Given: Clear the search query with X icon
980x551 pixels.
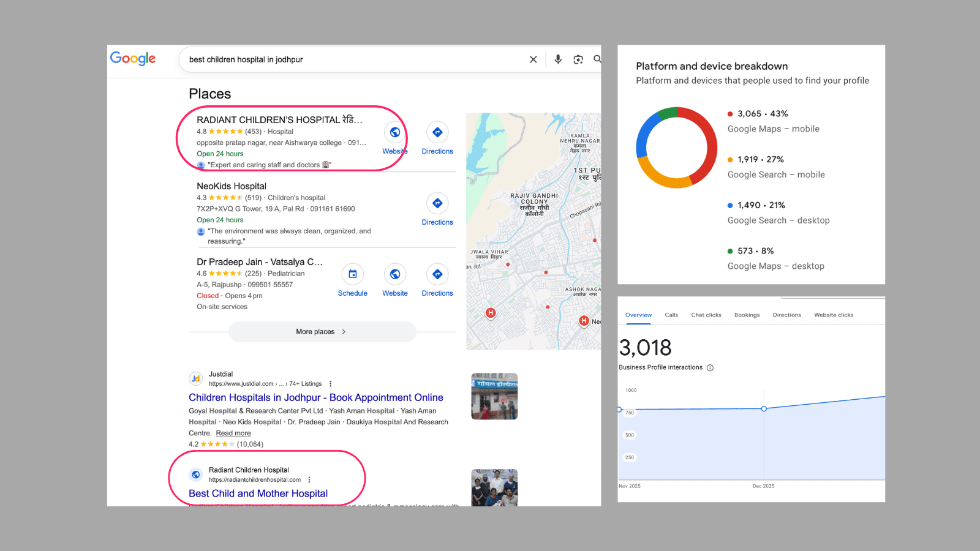Looking at the screenshot, I should click(x=533, y=59).
